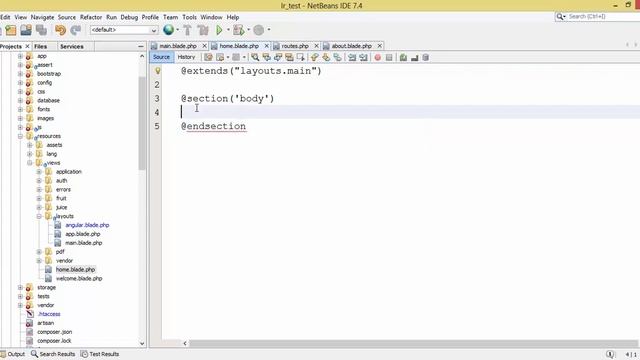Click the Shift Line Right icon
The height and width of the screenshot is (360, 640).
tap(363, 58)
